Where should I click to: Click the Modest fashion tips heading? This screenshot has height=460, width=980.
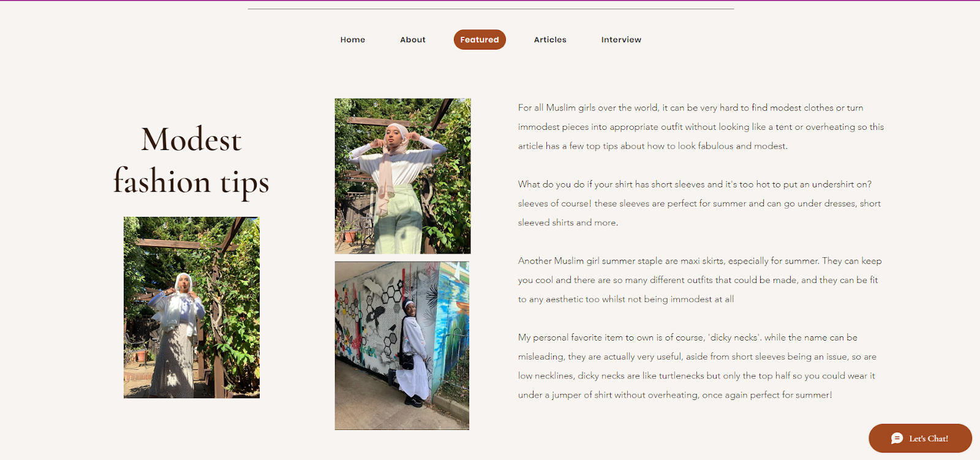click(x=191, y=160)
